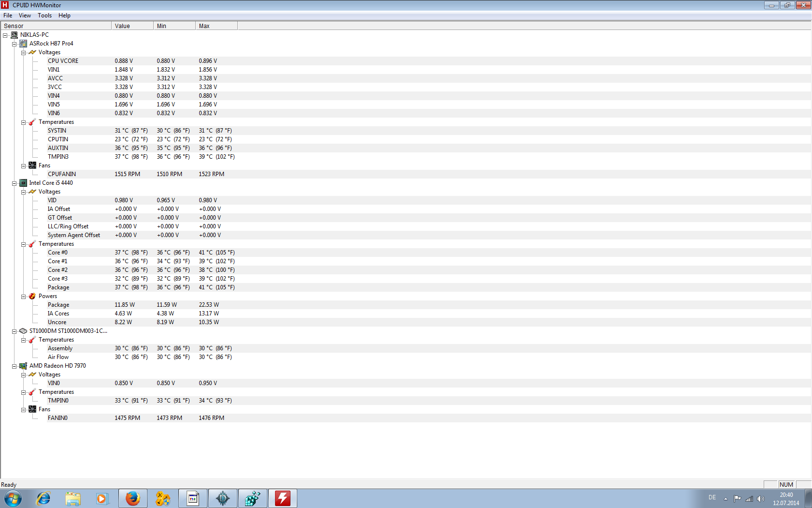The image size is (812, 508).
Task: Launch Internet Explorer from taskbar
Action: [x=43, y=498]
